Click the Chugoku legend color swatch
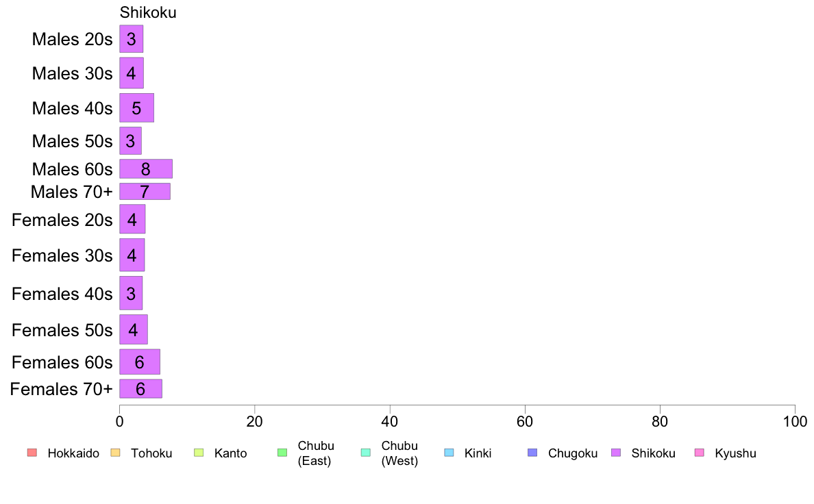 click(532, 453)
